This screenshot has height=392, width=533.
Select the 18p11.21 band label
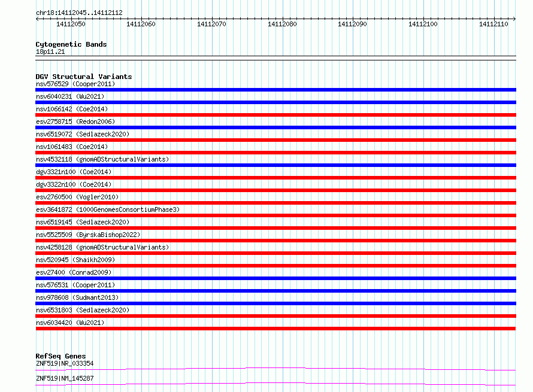click(50, 51)
